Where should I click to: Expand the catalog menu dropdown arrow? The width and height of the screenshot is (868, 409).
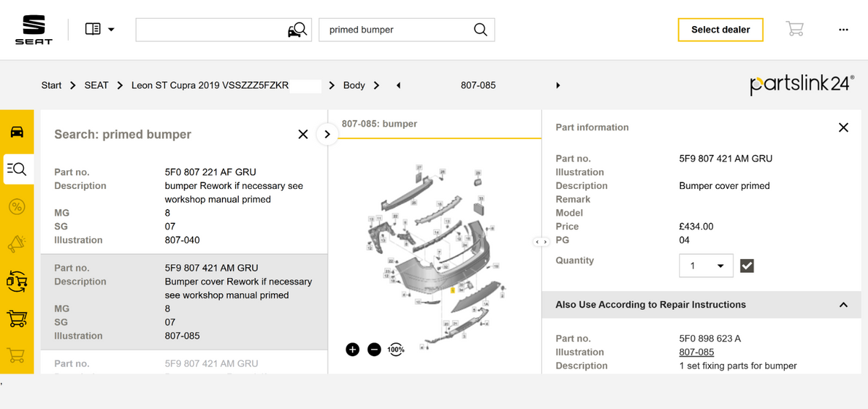pos(111,30)
